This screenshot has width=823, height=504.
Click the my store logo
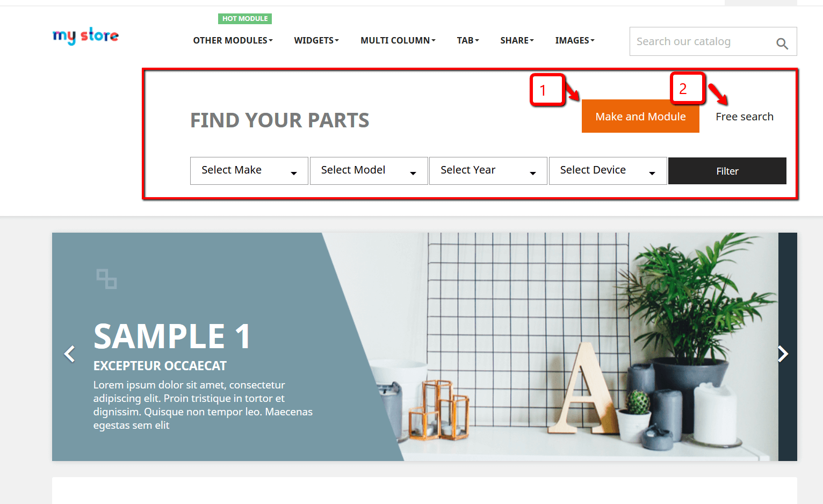pos(85,36)
